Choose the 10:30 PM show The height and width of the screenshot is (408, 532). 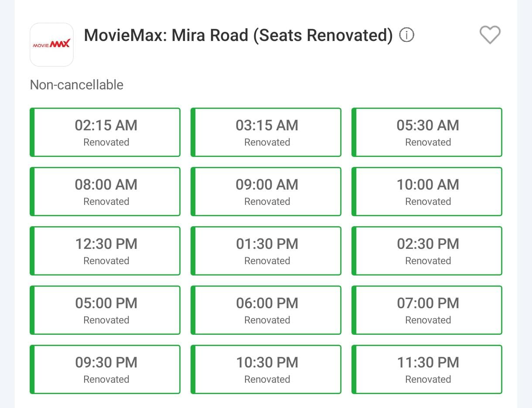pyautogui.click(x=266, y=369)
